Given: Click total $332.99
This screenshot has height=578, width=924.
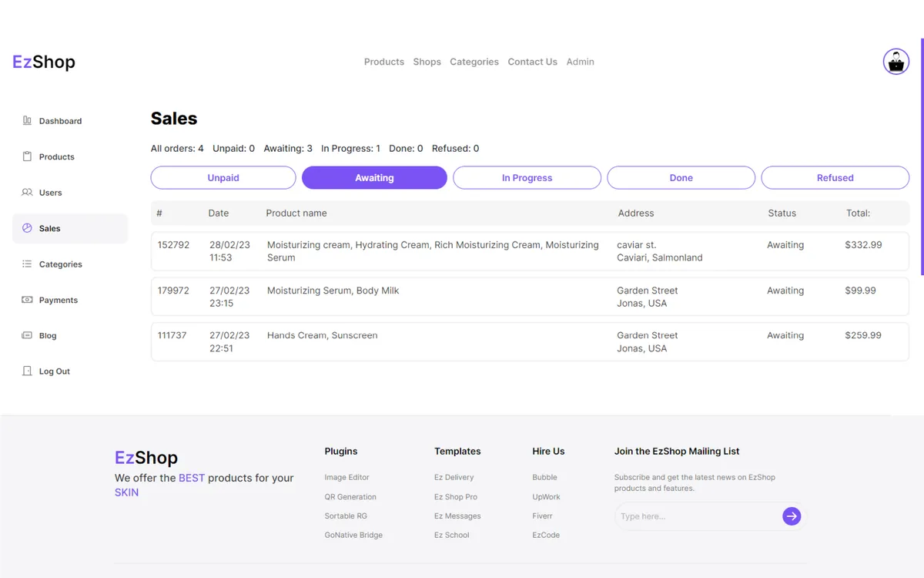Looking at the screenshot, I should (x=863, y=245).
